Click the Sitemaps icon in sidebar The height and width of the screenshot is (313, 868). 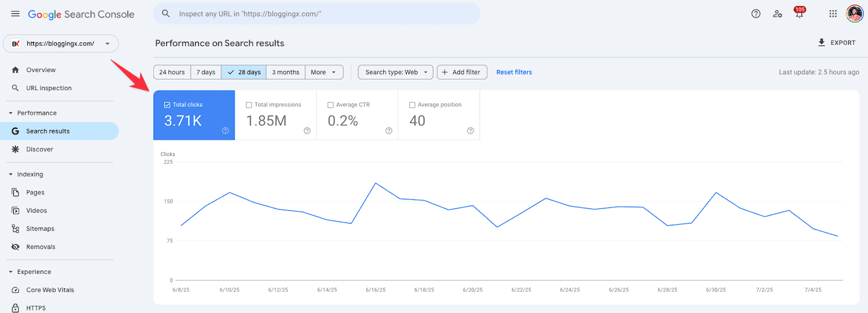[x=16, y=228]
